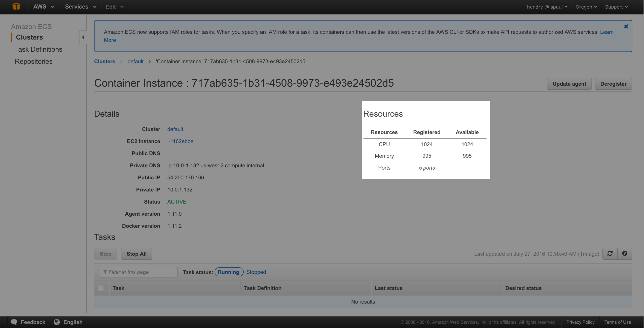Open the default cluster link in Details
Screen dimensions: 644x328
(x=175, y=129)
